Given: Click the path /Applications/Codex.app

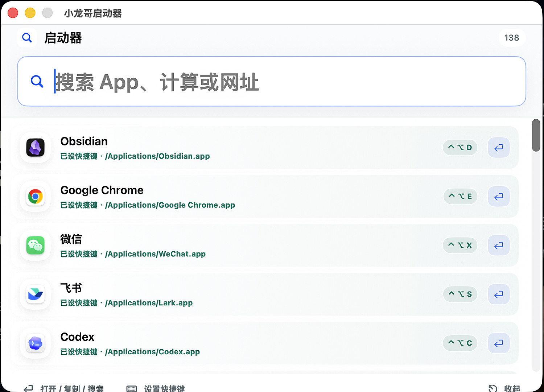Looking at the screenshot, I should pyautogui.click(x=152, y=352).
